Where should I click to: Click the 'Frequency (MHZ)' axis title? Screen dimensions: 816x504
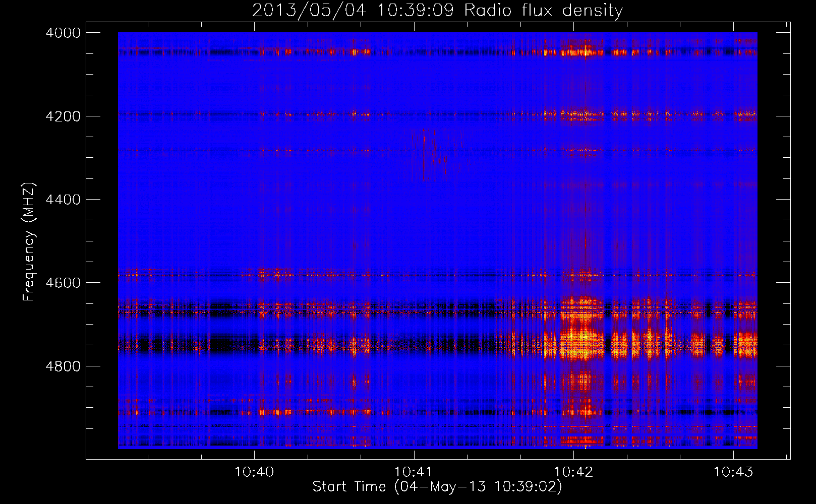[x=29, y=242]
